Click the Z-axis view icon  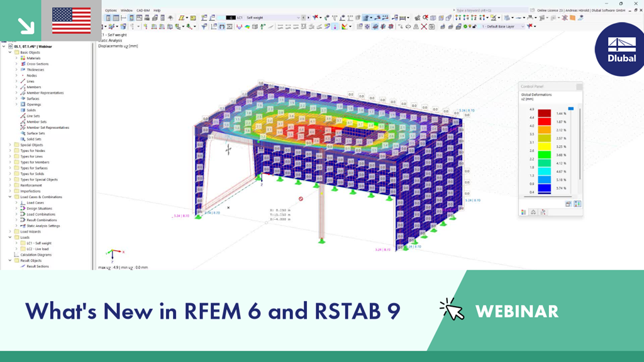tap(474, 18)
